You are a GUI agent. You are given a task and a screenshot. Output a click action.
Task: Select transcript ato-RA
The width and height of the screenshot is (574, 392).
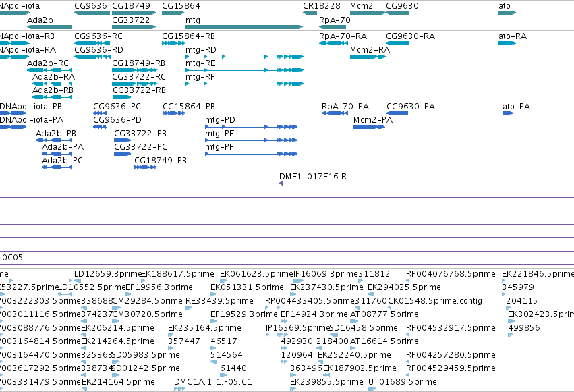pyautogui.click(x=507, y=43)
